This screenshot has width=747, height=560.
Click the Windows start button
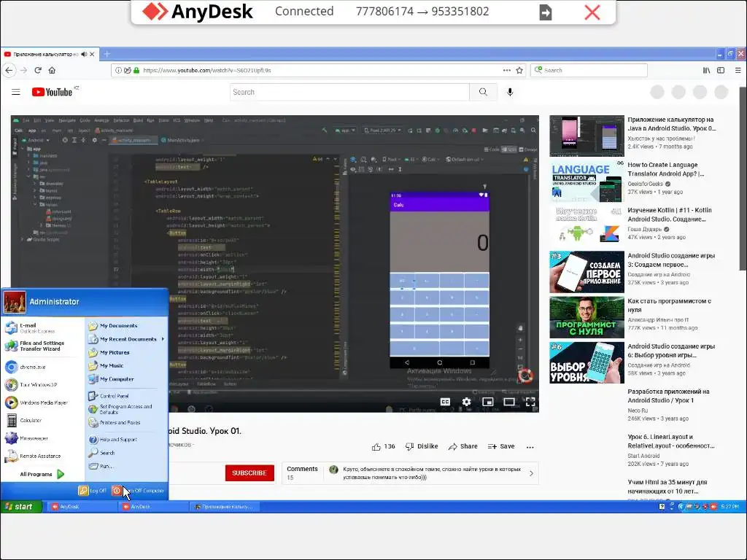click(x=21, y=507)
